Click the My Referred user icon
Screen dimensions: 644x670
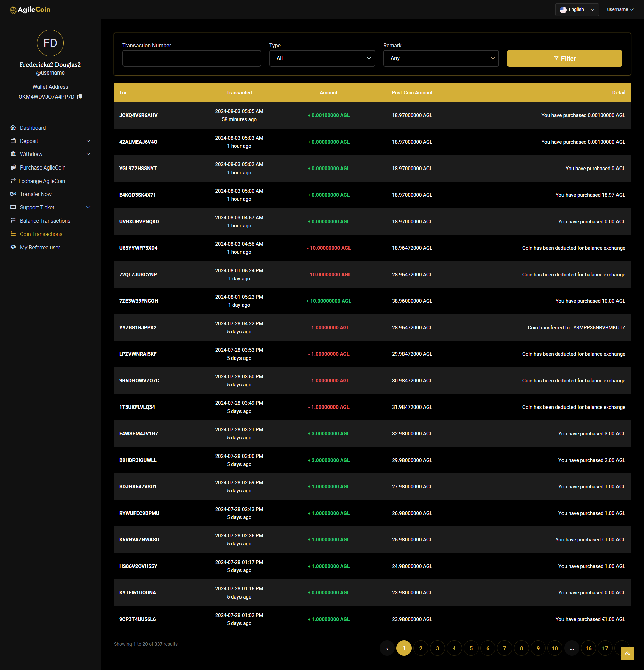[13, 247]
